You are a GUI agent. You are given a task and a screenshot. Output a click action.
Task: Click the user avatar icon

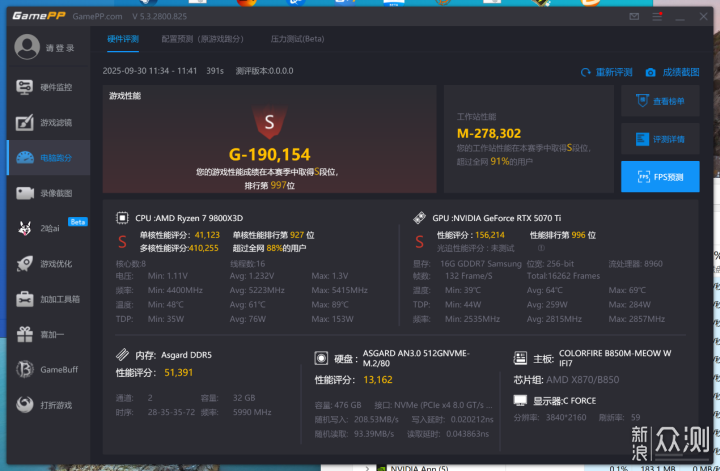[27, 47]
